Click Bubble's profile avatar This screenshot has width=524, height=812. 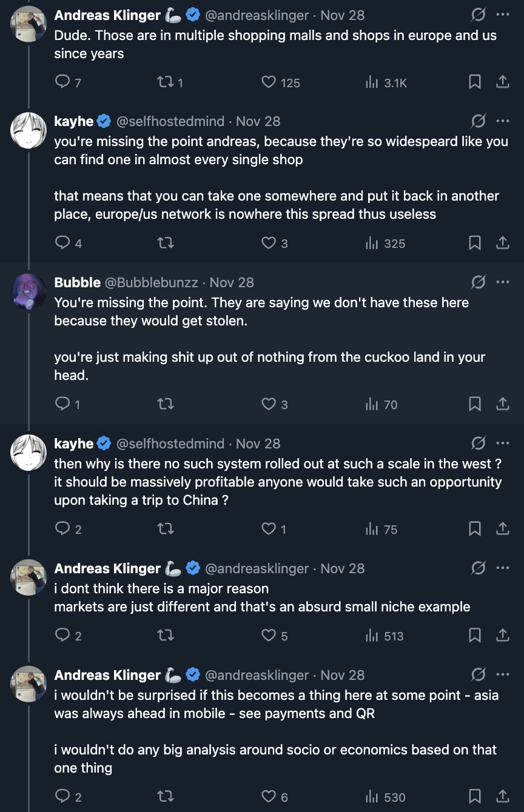[x=29, y=291]
